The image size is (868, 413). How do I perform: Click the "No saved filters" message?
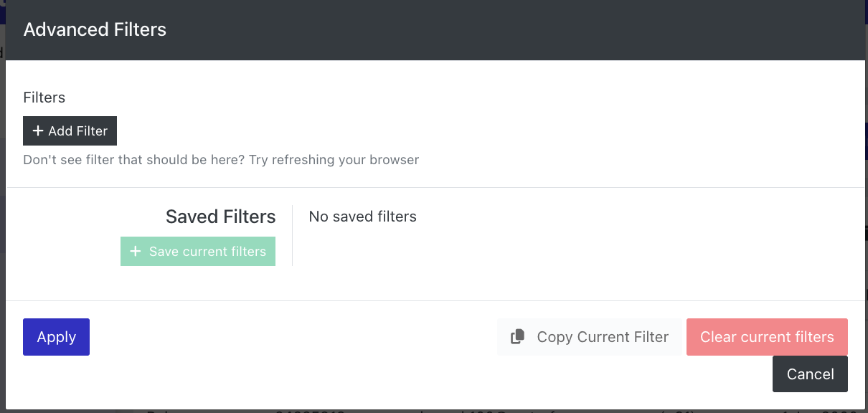[x=362, y=217]
